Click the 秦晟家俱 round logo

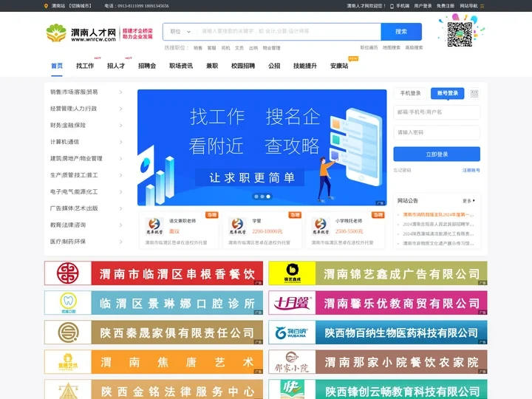click(x=68, y=332)
